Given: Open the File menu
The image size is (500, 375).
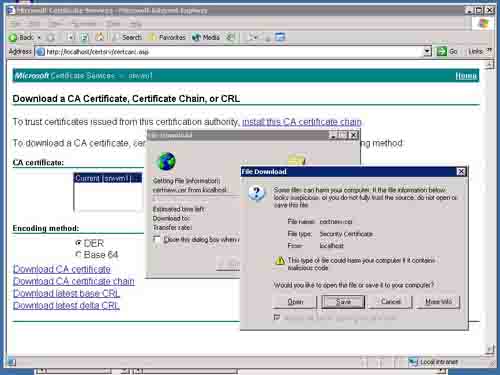Looking at the screenshot, I should [14, 24].
